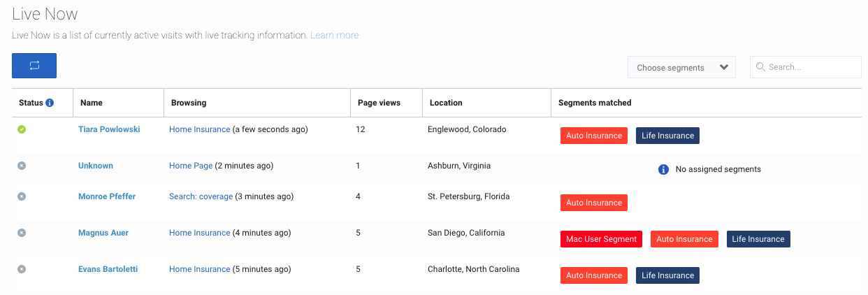
Task: Click the blue refresh button
Action: [x=34, y=65]
